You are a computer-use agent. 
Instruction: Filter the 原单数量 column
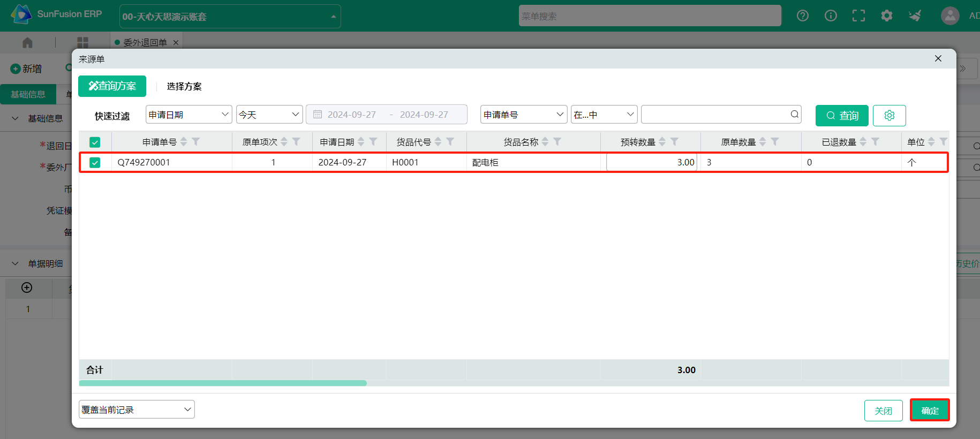coord(774,141)
